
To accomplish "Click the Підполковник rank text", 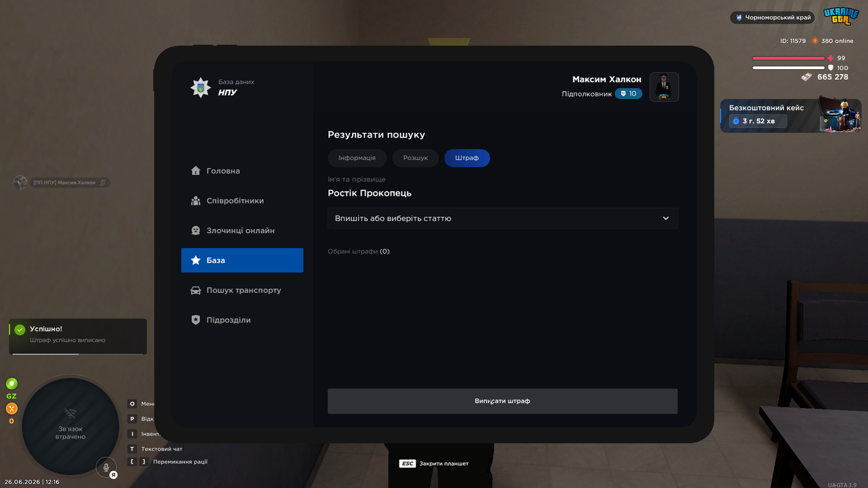I will [x=587, y=94].
